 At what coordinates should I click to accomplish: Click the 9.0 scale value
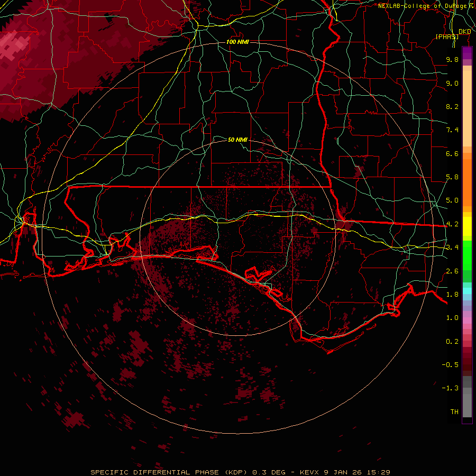tap(452, 83)
